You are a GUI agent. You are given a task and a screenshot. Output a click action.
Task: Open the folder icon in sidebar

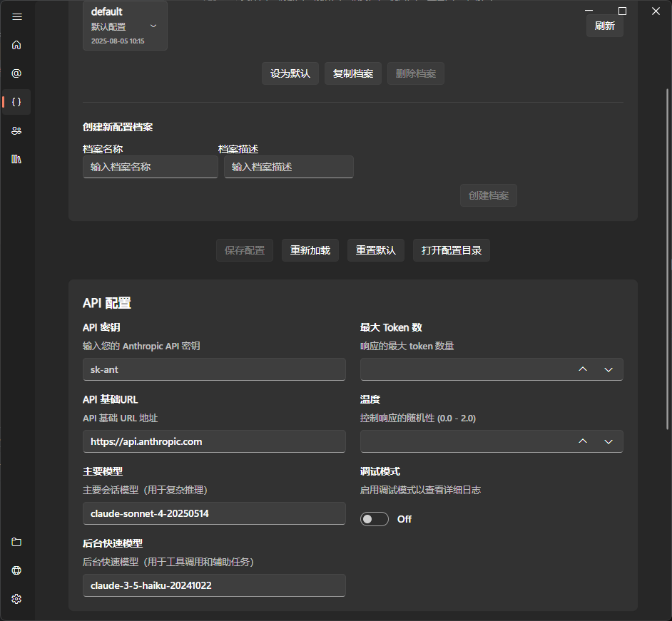click(16, 542)
